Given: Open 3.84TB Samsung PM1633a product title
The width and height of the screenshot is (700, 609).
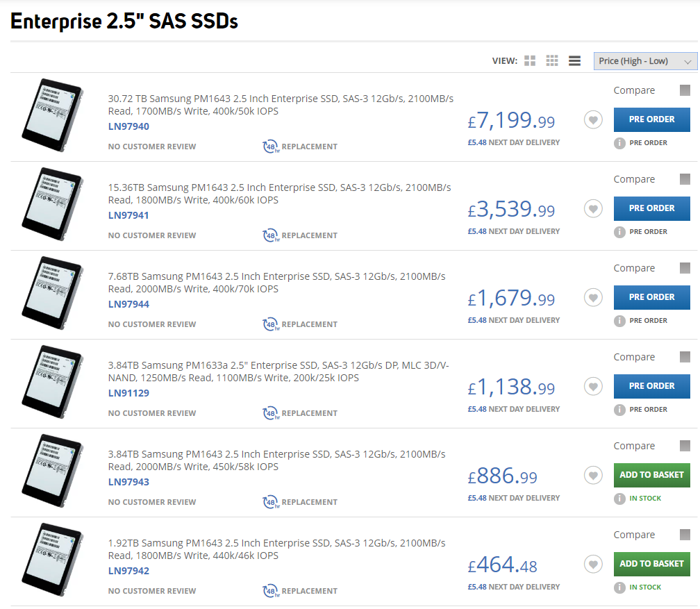Looking at the screenshot, I should 278,372.
